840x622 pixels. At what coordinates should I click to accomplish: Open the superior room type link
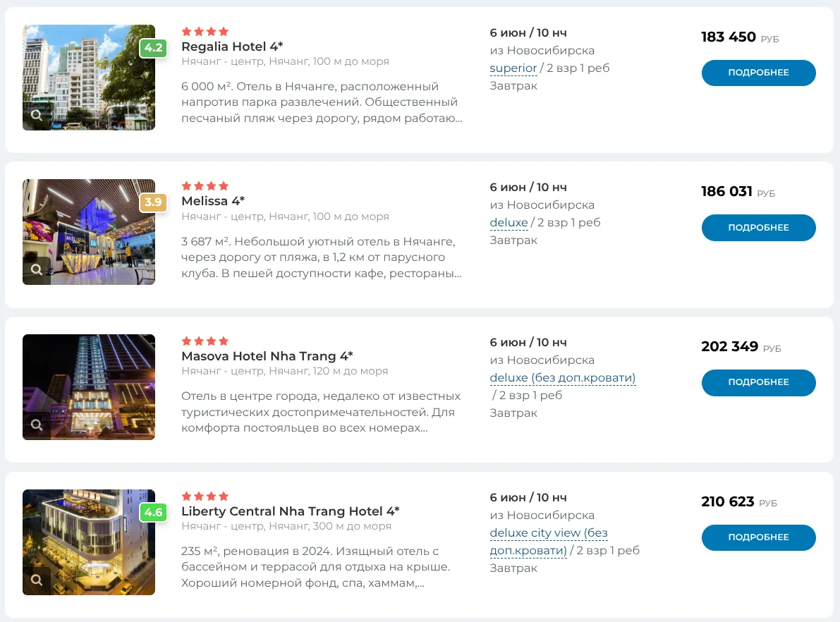513,68
